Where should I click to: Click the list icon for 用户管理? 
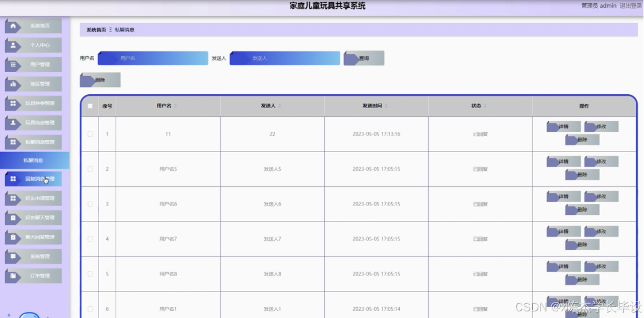[x=13, y=64]
